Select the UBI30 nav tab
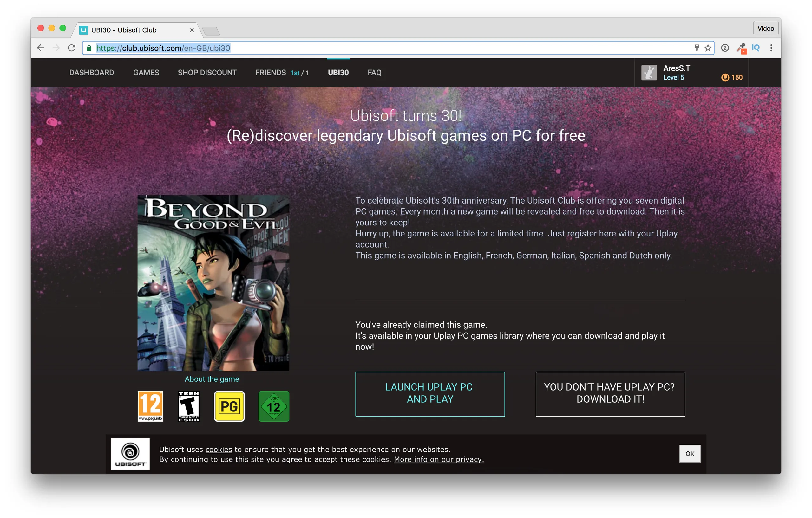 point(338,73)
